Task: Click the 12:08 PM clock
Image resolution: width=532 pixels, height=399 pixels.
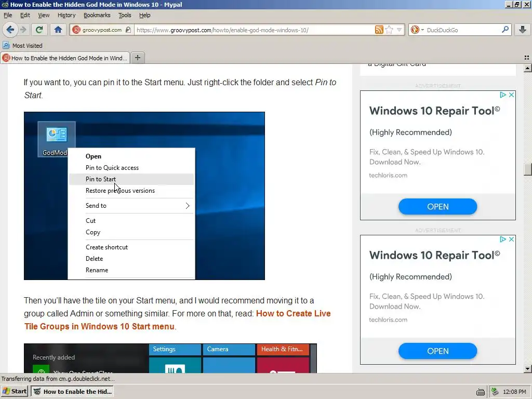Action: click(514, 392)
